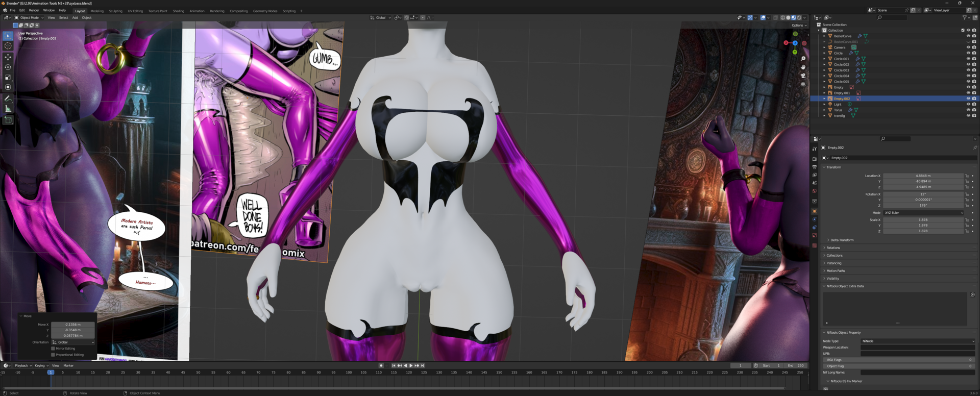Switch to solid viewport shading
The image size is (980, 396).
(x=788, y=18)
